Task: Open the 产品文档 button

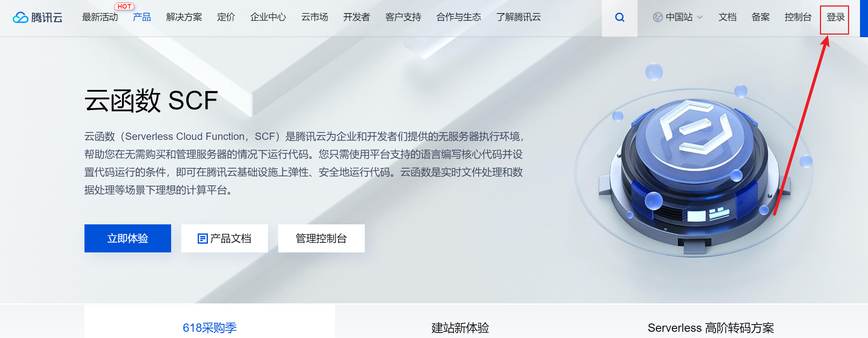Action: pyautogui.click(x=225, y=238)
